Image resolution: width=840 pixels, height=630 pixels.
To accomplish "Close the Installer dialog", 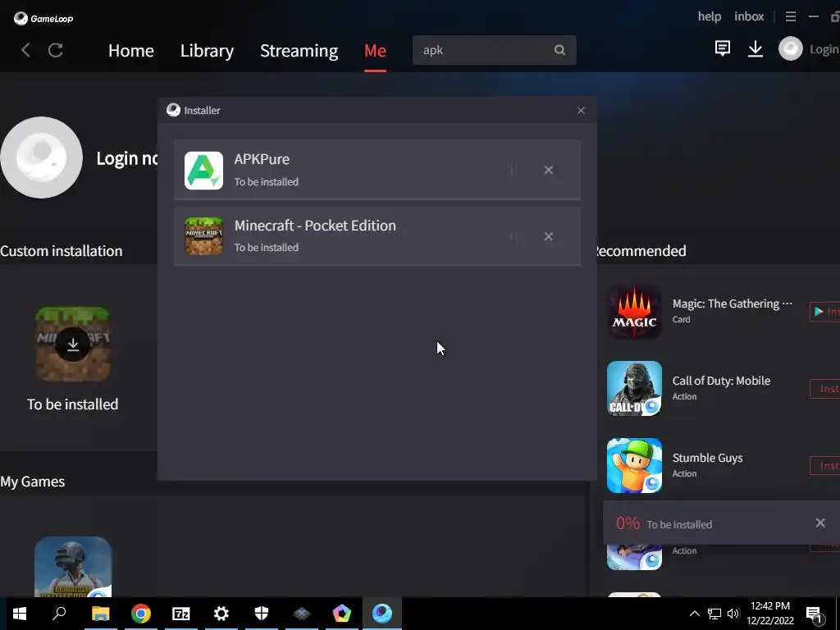I will click(581, 111).
